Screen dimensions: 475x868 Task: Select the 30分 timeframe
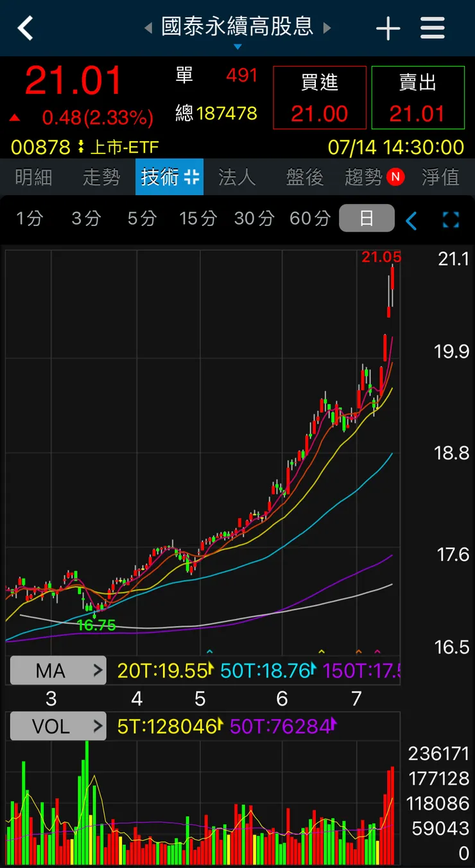[254, 218]
